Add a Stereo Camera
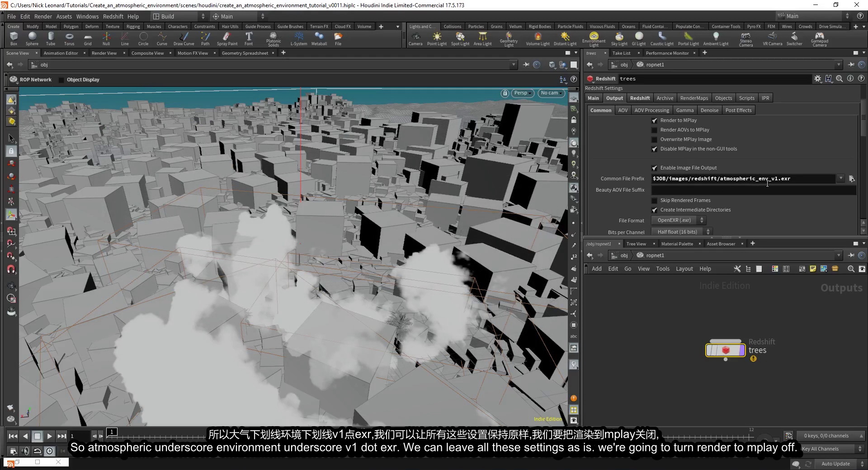The height and width of the screenshot is (470, 868). [746, 40]
